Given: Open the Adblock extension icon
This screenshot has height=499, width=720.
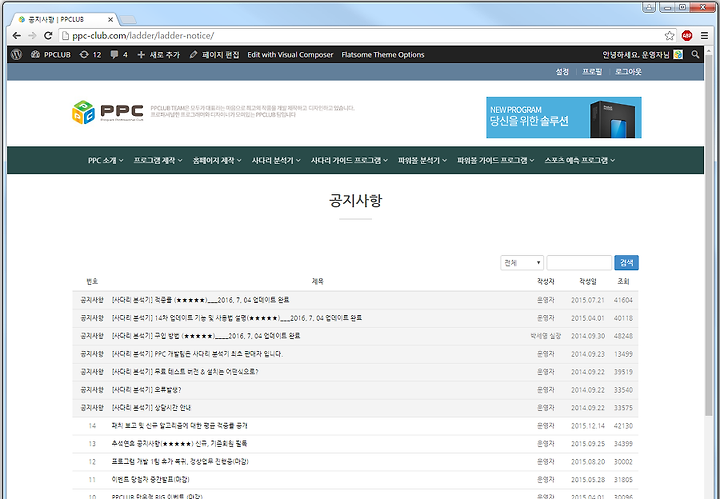Looking at the screenshot, I should [687, 35].
